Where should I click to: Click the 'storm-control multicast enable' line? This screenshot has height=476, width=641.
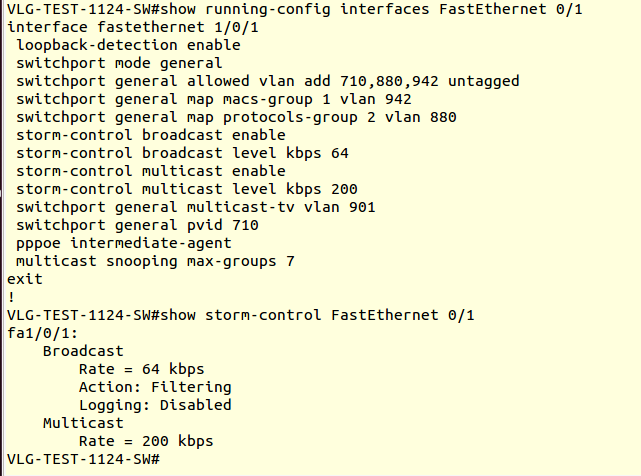tap(151, 171)
